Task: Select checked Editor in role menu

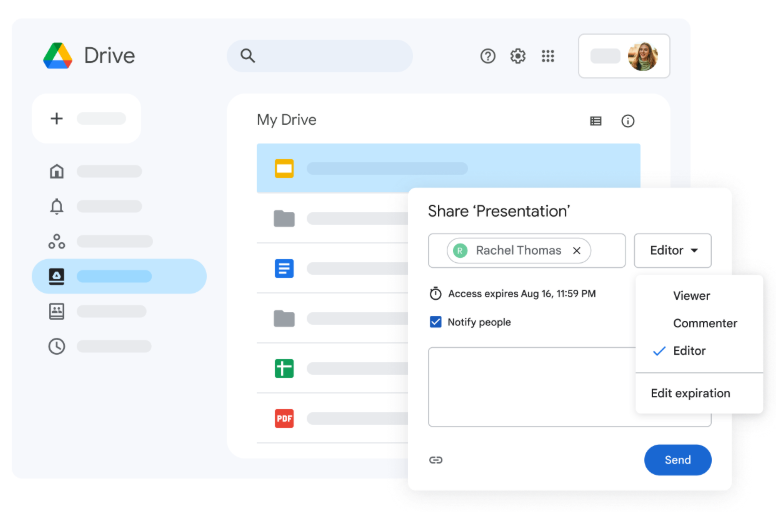Action: point(689,351)
